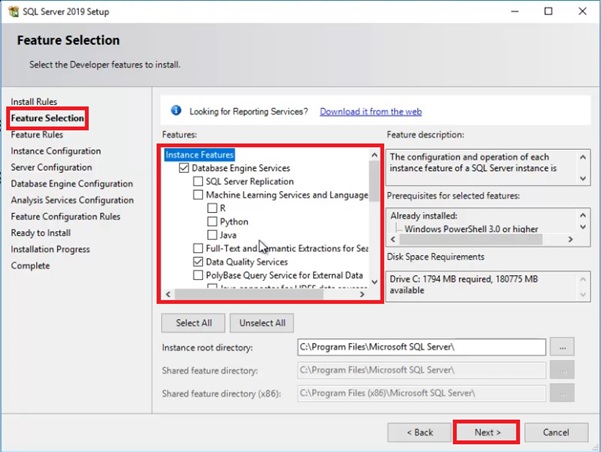Click Windows PowerShell 3.0 or higher entry

point(471,229)
